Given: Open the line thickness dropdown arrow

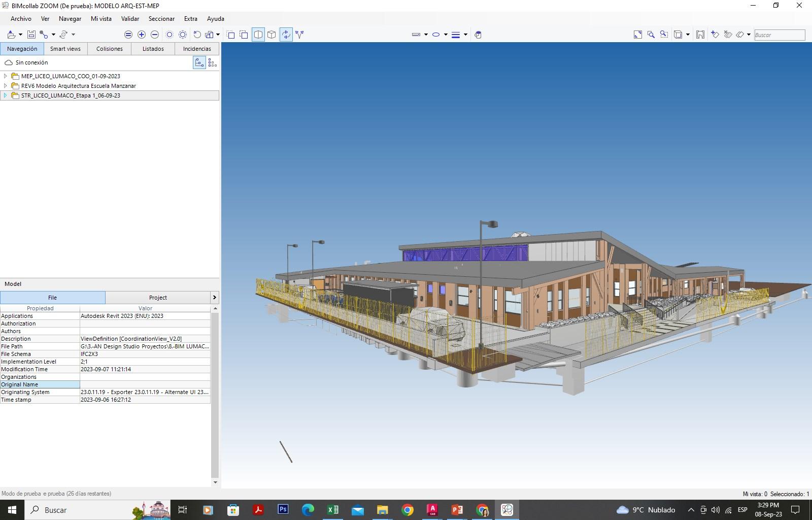Looking at the screenshot, I should click(x=465, y=35).
